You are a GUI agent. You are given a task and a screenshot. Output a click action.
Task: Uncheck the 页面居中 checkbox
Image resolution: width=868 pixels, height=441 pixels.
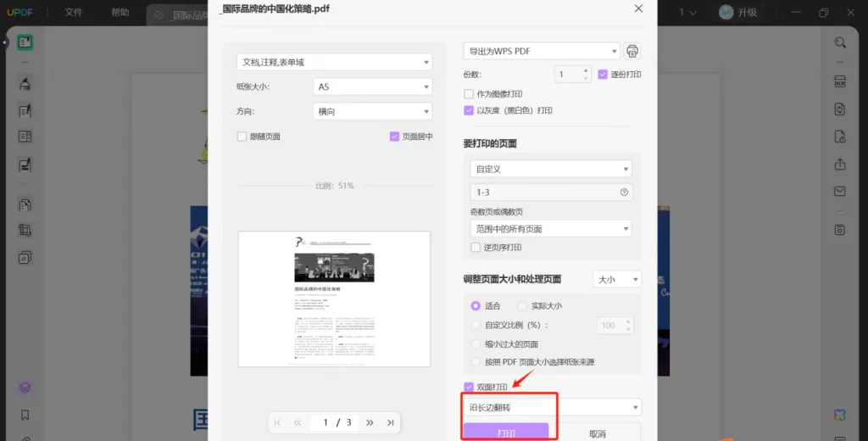click(394, 137)
